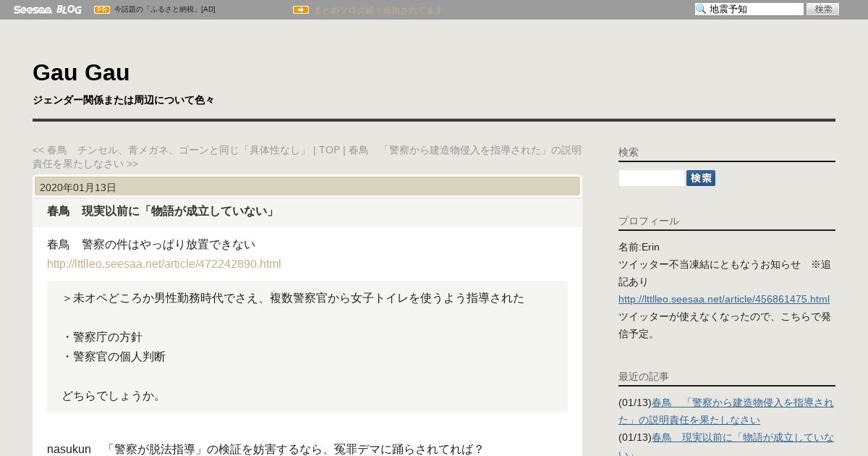This screenshot has width=868, height=456.
Task: Open article title 現実以前に物語が成立していない
Action: [x=161, y=211]
